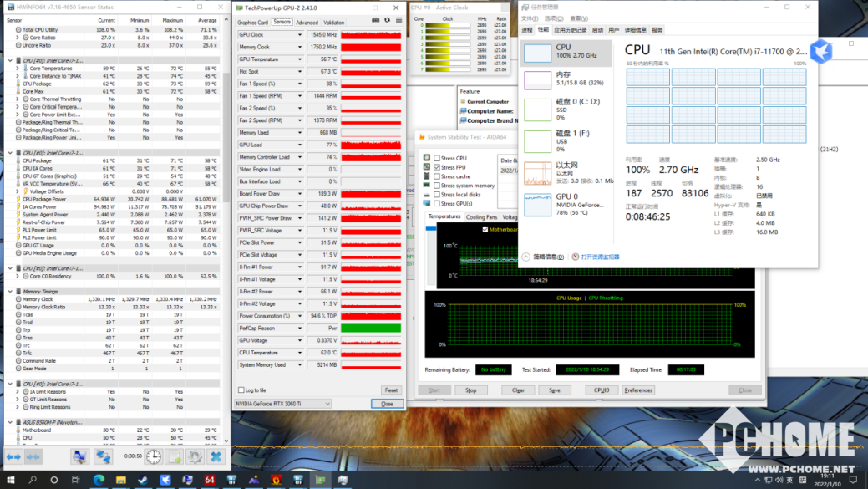Open GPU Clock sensor dropdown

[x=299, y=35]
